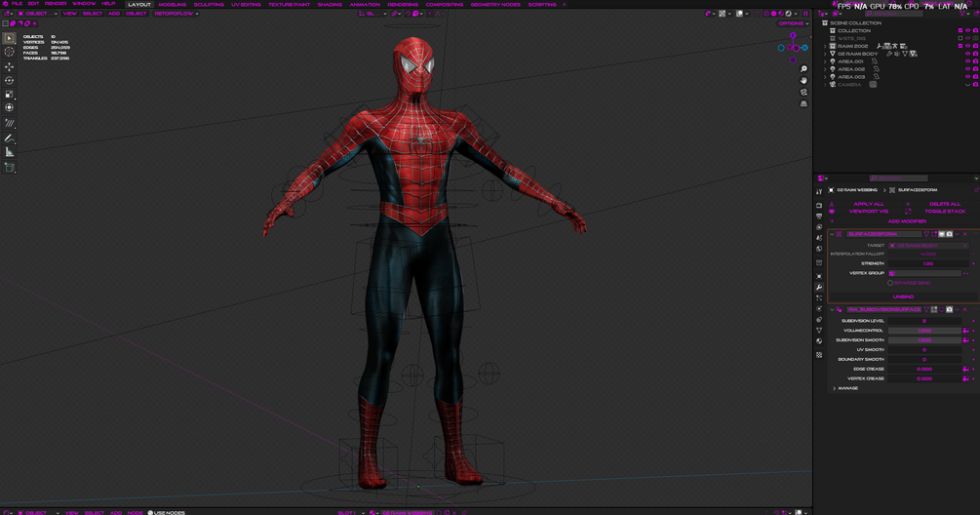Open the Render menu
The image size is (980, 515).
[x=56, y=4]
